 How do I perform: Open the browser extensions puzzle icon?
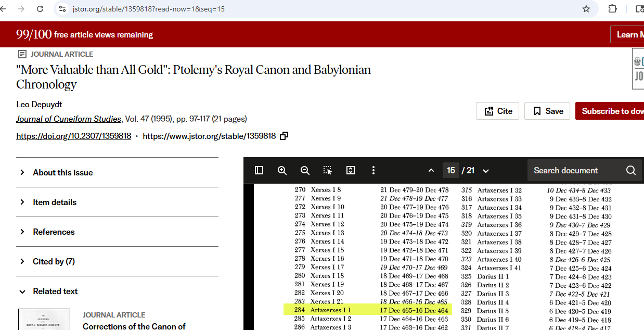(x=612, y=9)
